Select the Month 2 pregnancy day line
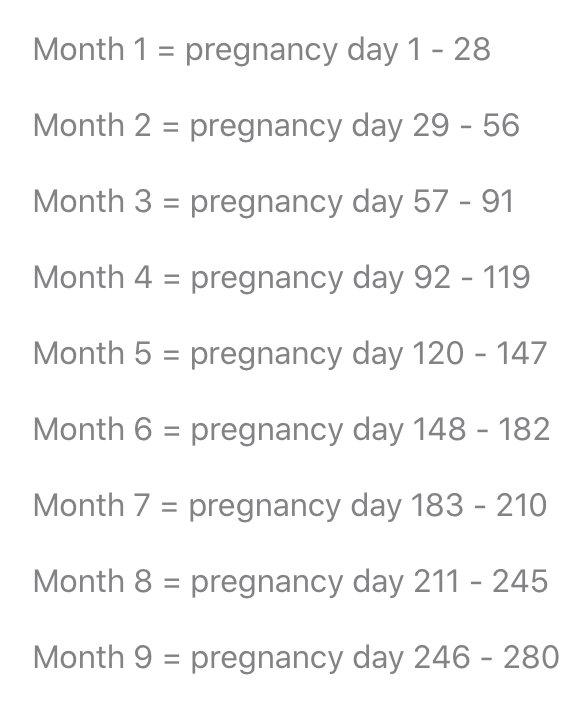This screenshot has height=712, width=580. tap(276, 126)
